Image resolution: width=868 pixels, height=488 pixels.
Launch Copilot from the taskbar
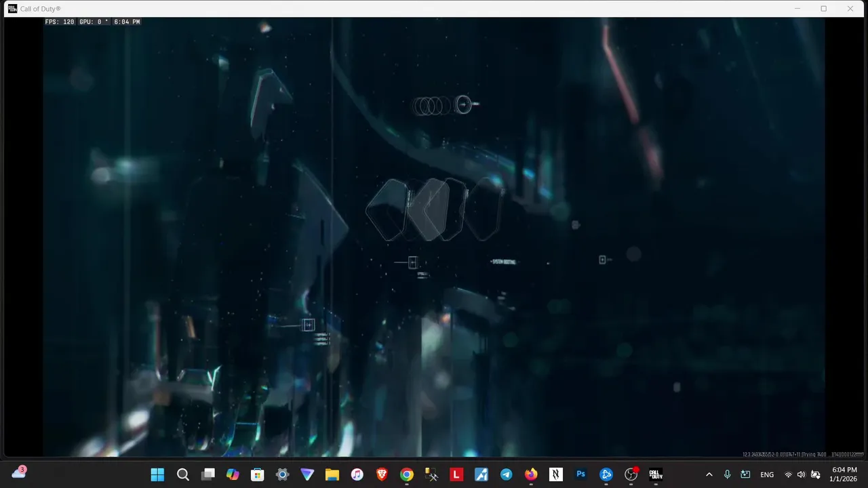(233, 474)
